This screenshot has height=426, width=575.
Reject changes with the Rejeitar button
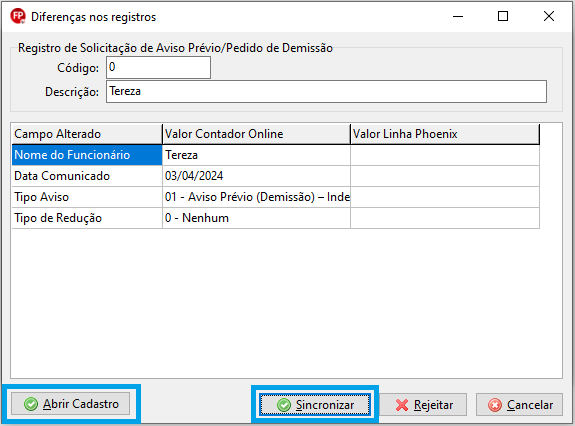tap(423, 405)
